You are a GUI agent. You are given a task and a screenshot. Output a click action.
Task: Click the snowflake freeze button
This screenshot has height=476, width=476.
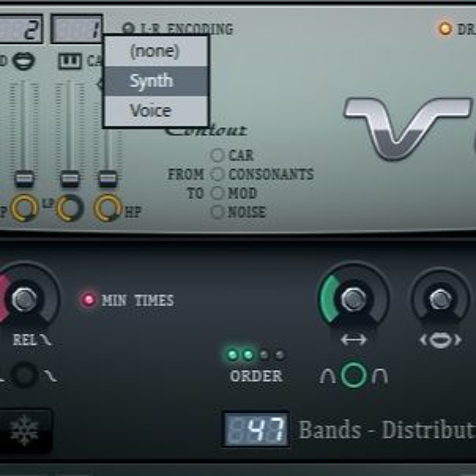coord(24,431)
